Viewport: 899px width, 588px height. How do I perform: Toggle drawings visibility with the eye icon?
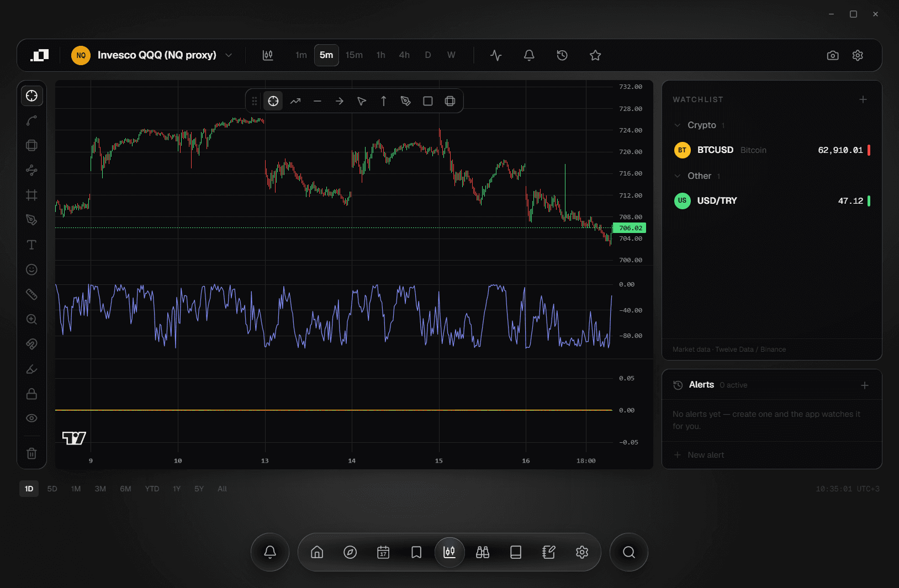31,418
